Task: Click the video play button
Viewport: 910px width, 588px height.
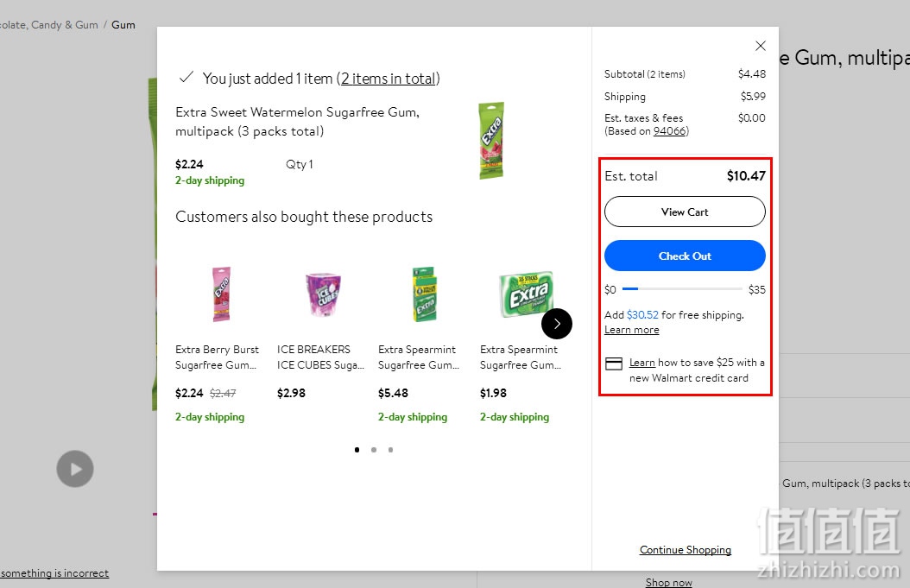Action: 75,469
